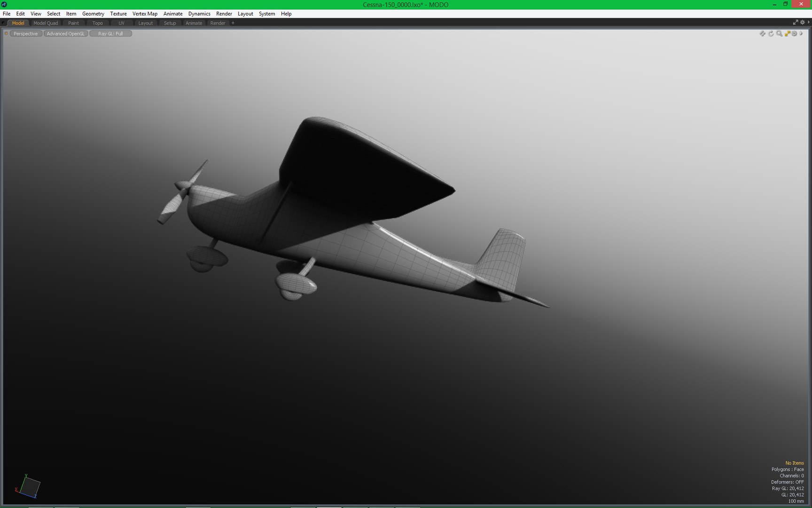
Task: Open the Edit menu
Action: (20, 14)
